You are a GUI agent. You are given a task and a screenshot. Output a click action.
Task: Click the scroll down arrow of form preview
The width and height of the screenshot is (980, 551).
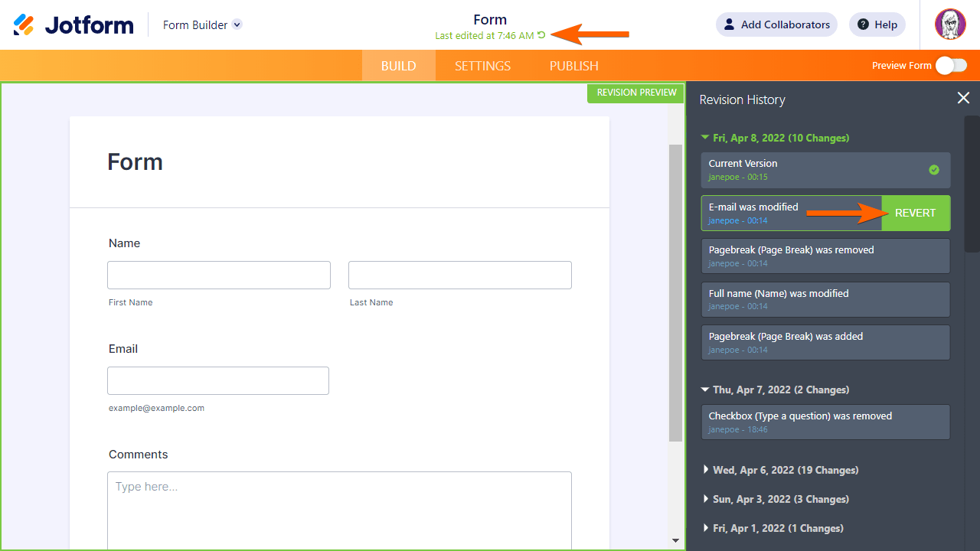(675, 540)
